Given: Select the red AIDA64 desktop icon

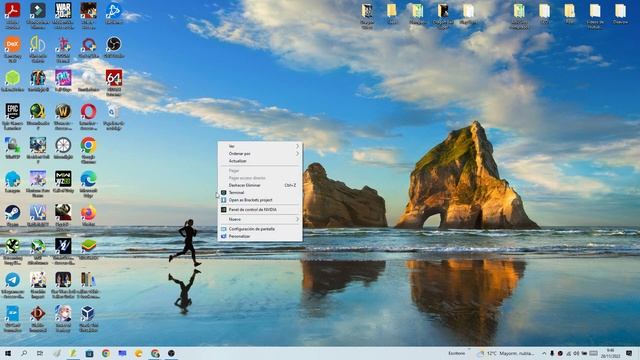Looking at the screenshot, I should click(114, 78).
